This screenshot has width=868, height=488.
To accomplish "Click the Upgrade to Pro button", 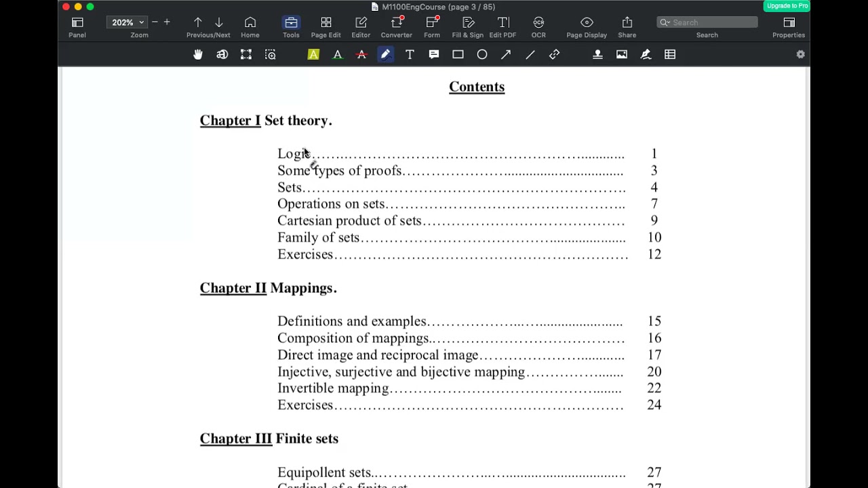I will pos(787,6).
